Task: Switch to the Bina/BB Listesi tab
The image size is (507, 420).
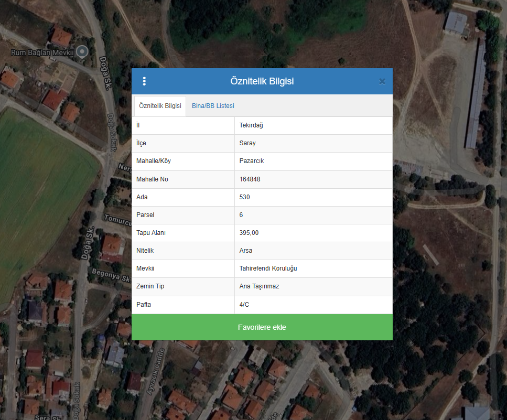Action: point(213,106)
